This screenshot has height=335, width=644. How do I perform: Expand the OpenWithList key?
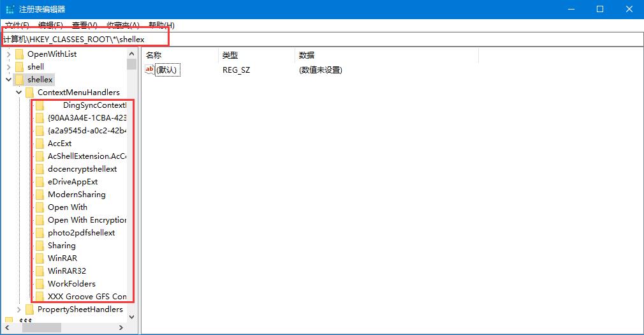9,54
